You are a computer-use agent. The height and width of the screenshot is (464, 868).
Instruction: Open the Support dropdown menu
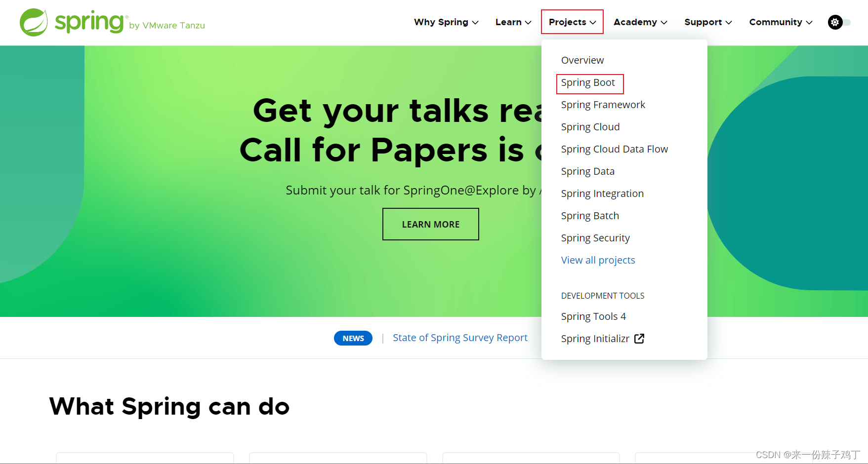(708, 22)
